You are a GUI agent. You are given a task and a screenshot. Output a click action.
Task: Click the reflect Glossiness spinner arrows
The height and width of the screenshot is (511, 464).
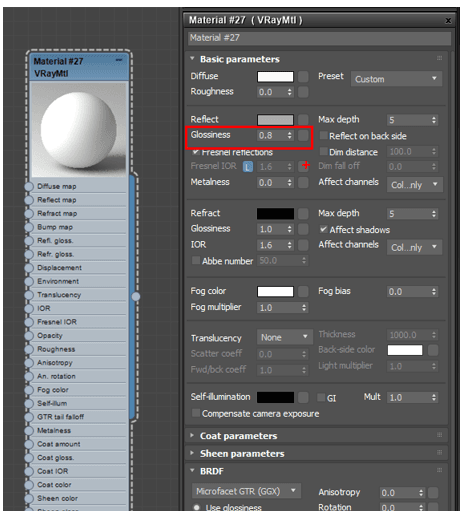click(290, 135)
